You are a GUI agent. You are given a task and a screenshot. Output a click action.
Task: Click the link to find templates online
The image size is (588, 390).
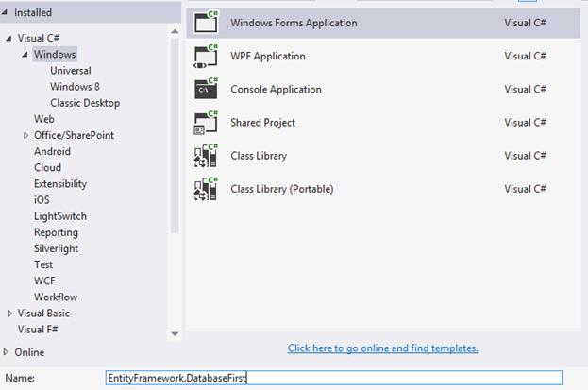coord(382,348)
